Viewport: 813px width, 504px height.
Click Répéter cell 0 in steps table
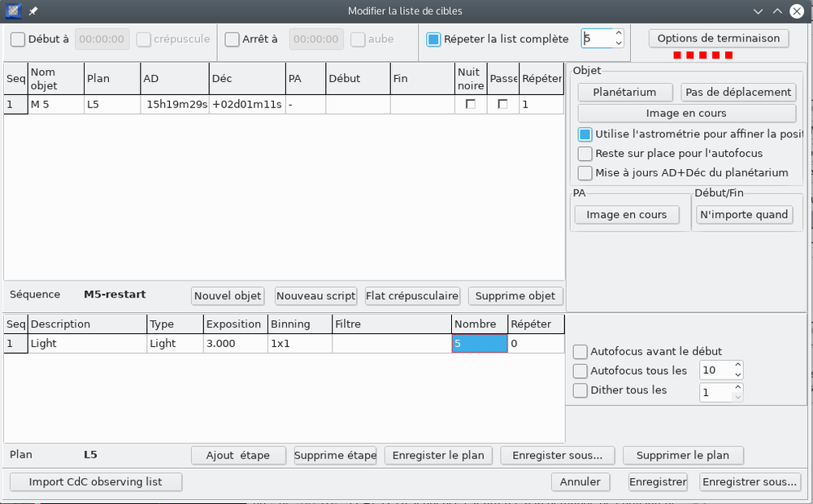(x=536, y=344)
